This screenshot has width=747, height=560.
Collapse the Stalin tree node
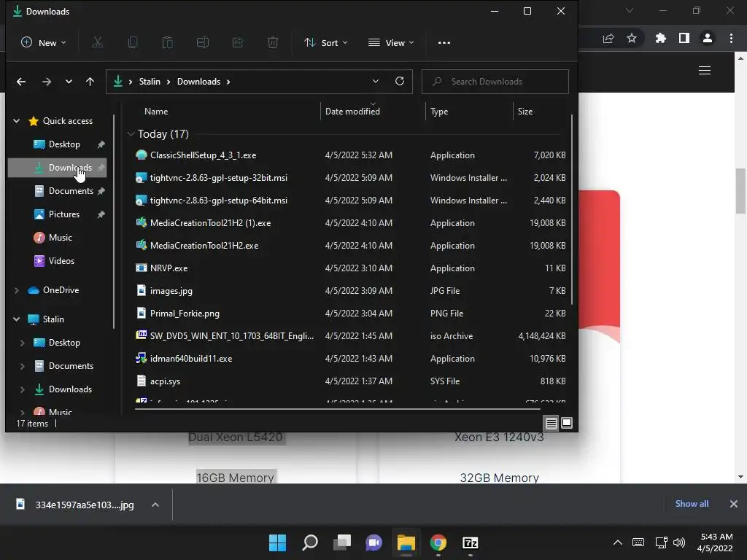[17, 319]
